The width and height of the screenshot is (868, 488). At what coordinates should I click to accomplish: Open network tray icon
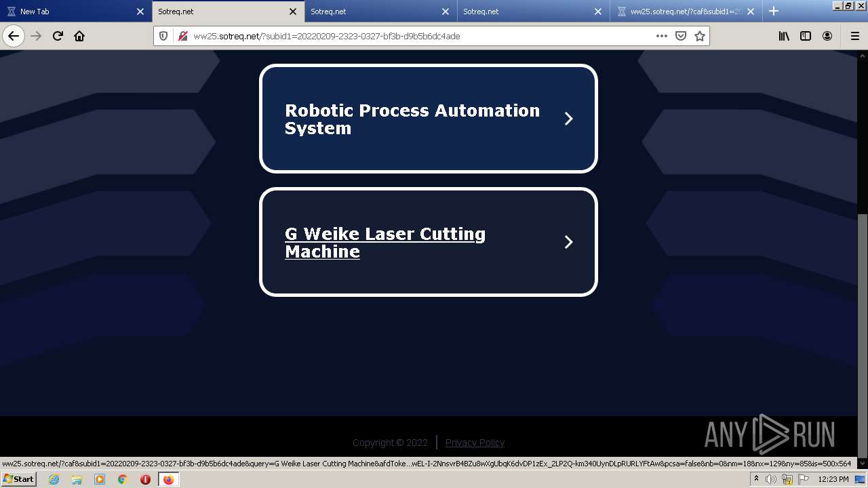point(787,479)
